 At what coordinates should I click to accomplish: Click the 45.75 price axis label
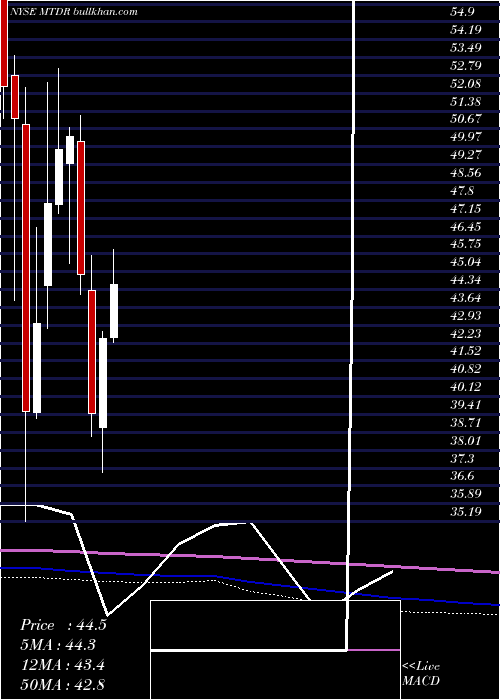[466, 244]
